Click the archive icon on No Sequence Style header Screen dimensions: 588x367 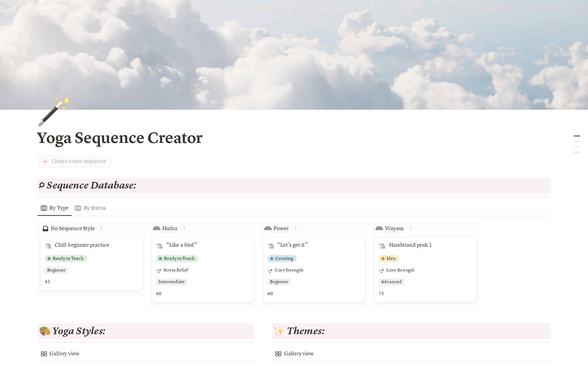[45, 228]
